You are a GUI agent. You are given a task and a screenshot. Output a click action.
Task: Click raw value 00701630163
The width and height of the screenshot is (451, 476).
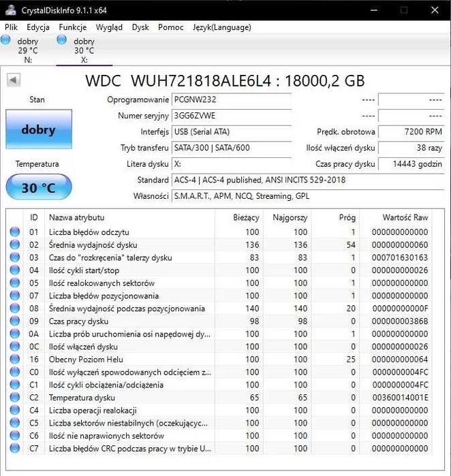[400, 257]
